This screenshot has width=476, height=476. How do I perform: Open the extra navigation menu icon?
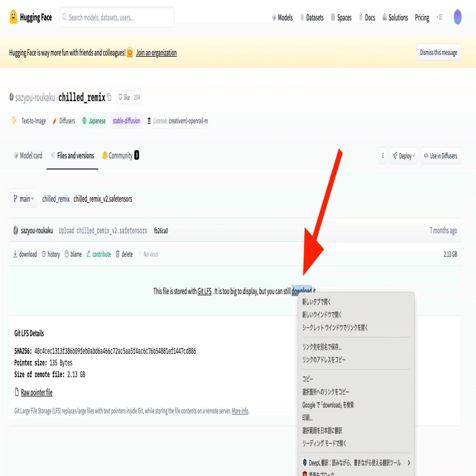[x=439, y=18]
